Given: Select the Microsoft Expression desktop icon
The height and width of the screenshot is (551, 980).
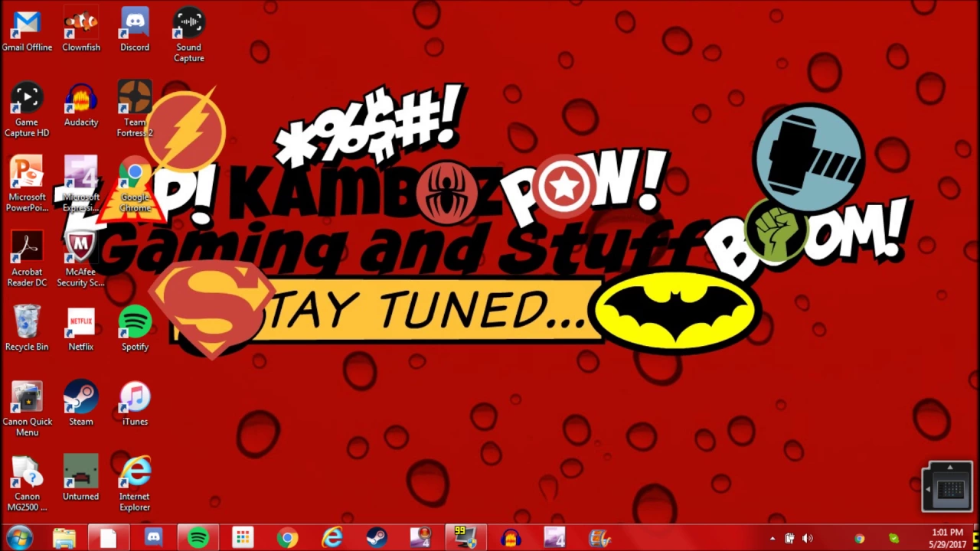Looking at the screenshot, I should (x=80, y=184).
